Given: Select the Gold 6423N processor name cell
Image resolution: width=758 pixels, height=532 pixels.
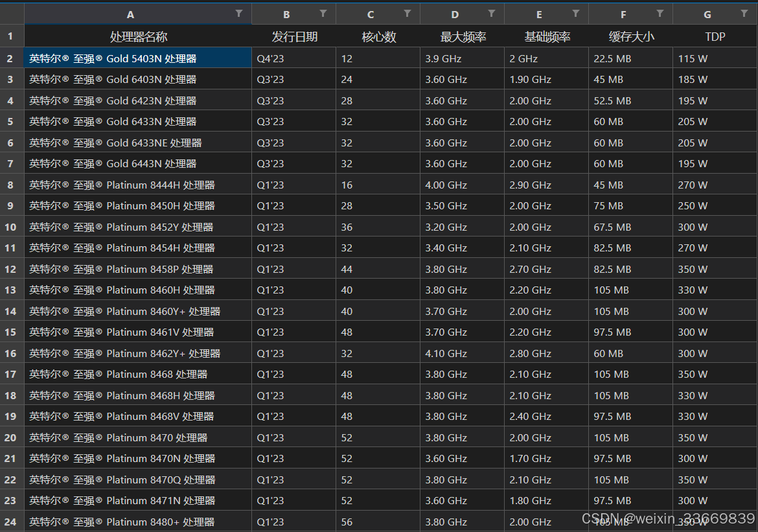Looking at the screenshot, I should click(x=138, y=100).
